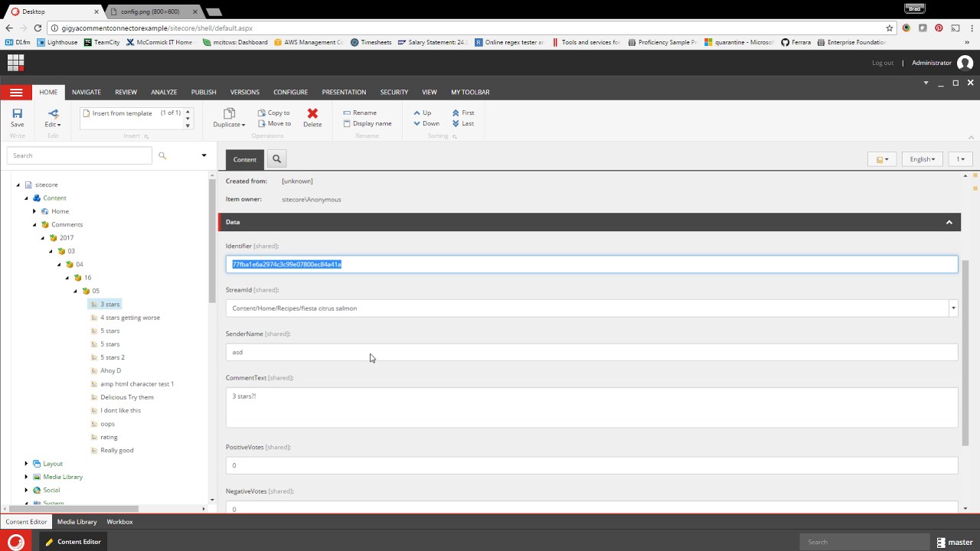This screenshot has height=551, width=980.
Task: Expand the Media Library tree node
Action: click(26, 477)
